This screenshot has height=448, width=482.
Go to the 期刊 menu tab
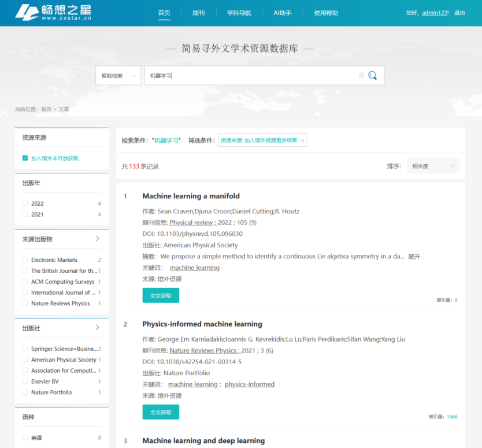198,13
